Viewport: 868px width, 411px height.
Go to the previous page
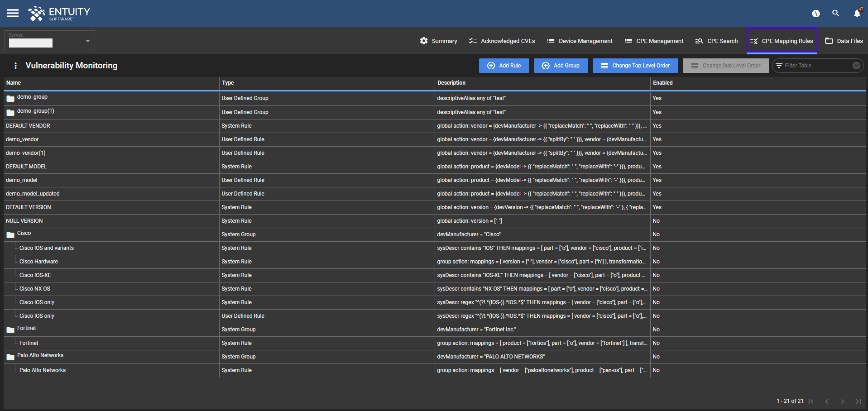coord(827,401)
